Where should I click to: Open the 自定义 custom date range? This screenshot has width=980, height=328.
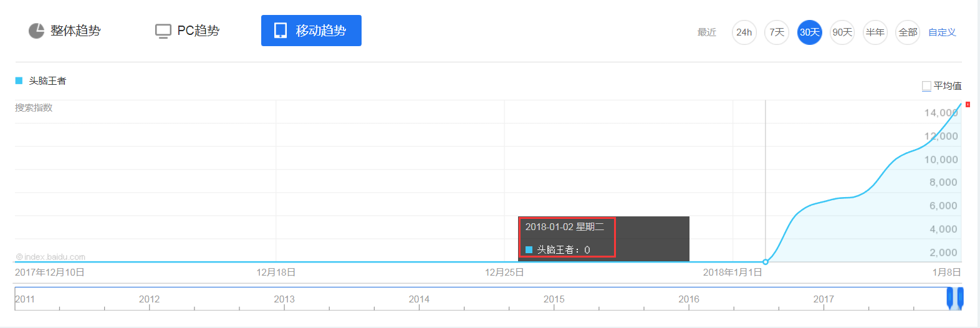point(942,32)
